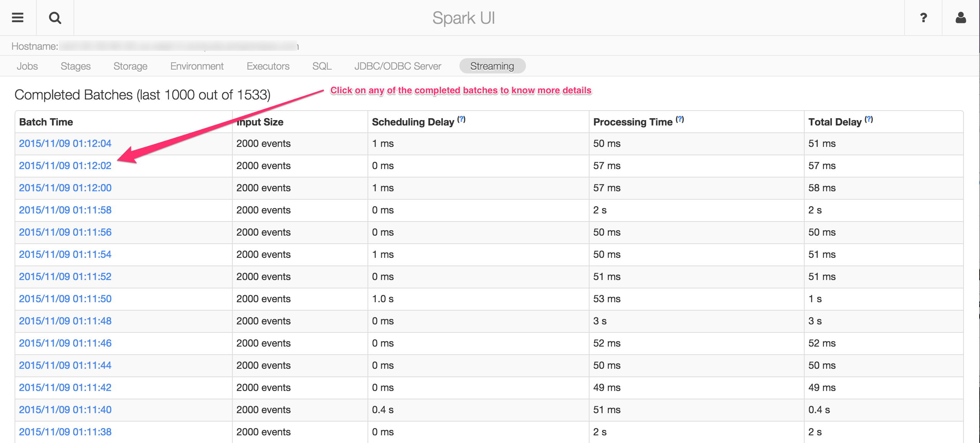Go to the Storage tab
Image resolution: width=980 pixels, height=443 pixels.
click(x=130, y=66)
